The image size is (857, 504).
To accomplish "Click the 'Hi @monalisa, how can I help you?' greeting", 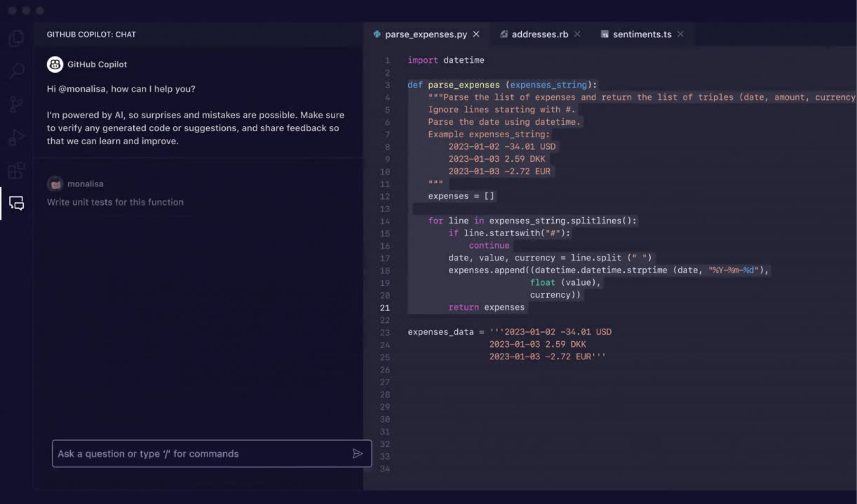I will [121, 89].
